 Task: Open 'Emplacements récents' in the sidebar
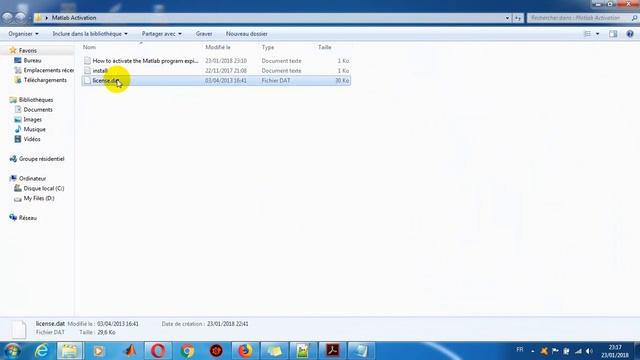[48, 70]
